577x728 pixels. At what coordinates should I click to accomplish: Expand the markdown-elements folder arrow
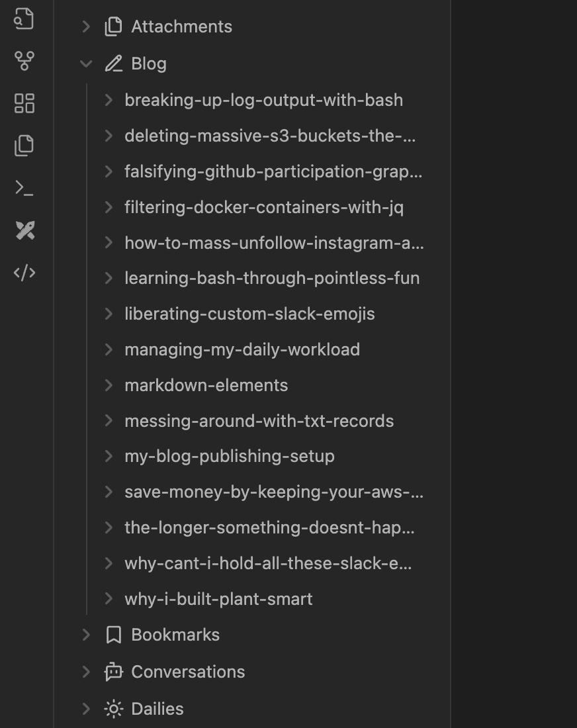pos(109,385)
